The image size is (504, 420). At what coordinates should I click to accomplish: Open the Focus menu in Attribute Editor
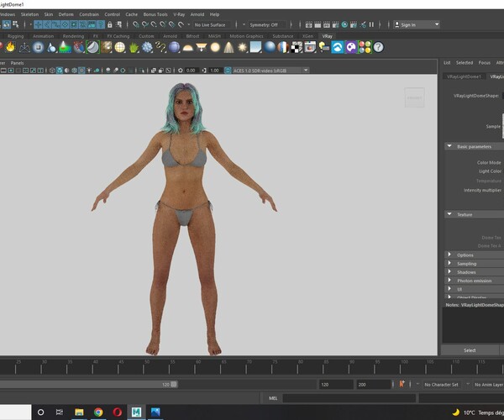point(484,63)
